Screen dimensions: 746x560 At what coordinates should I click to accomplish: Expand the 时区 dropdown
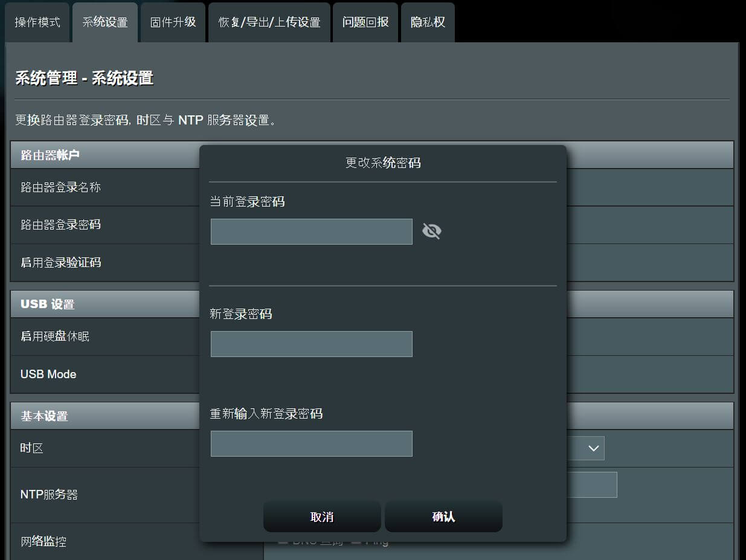click(x=593, y=448)
